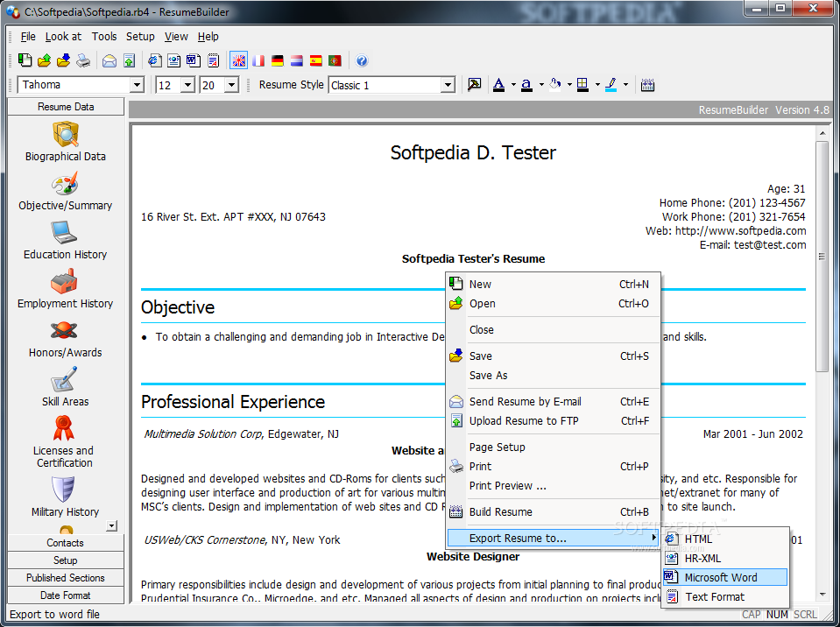This screenshot has height=627, width=840.
Task: Switch to French flag language
Action: coord(258,60)
